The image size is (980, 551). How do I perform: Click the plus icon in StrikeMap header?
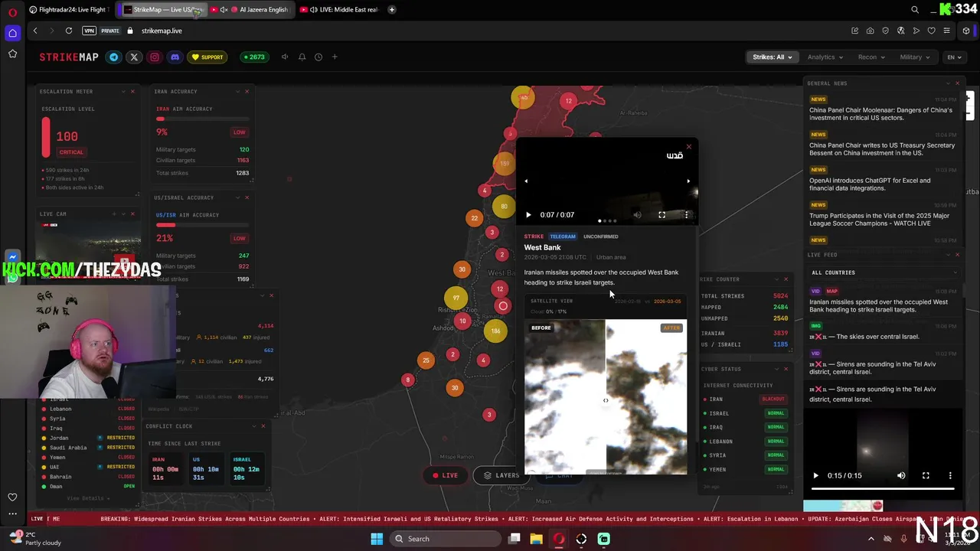tap(335, 57)
